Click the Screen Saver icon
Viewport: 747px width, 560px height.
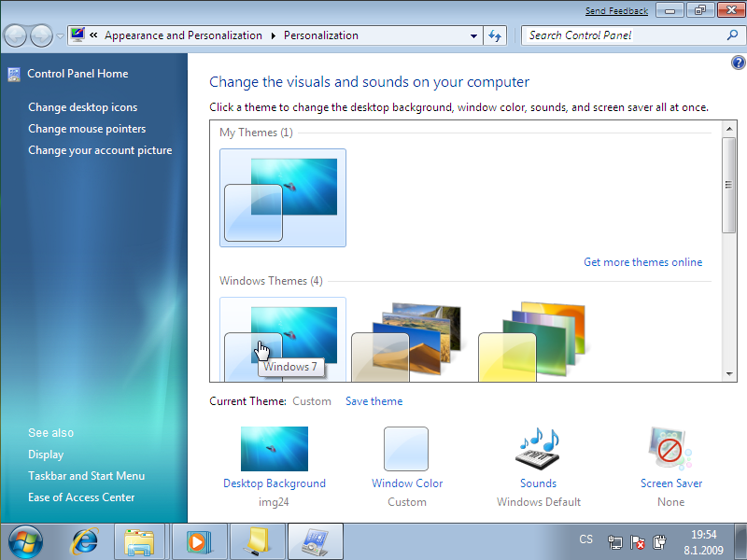click(x=670, y=449)
